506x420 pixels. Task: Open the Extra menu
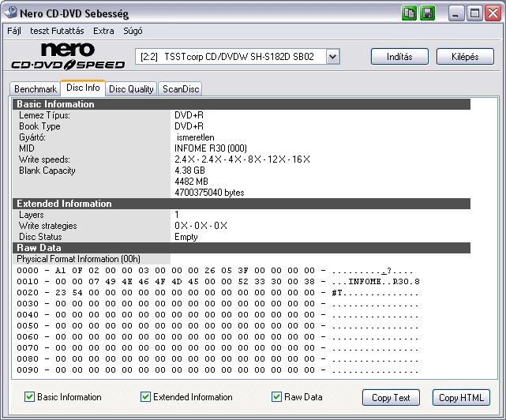(103, 31)
